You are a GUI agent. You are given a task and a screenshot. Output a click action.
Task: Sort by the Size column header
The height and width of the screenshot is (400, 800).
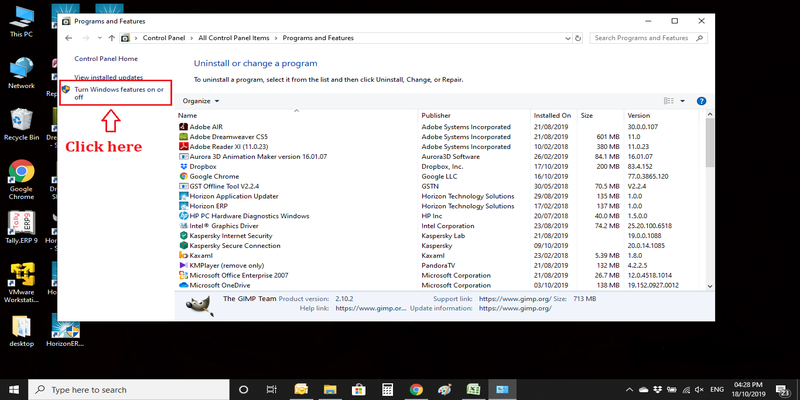coord(601,115)
